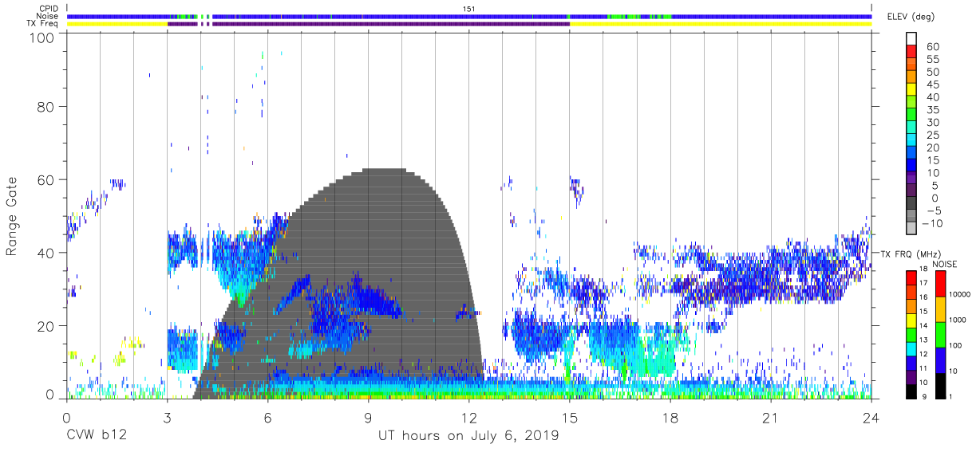Click the 12 hour tick label
Viewport: 980px width, 452px height.
click(x=468, y=417)
